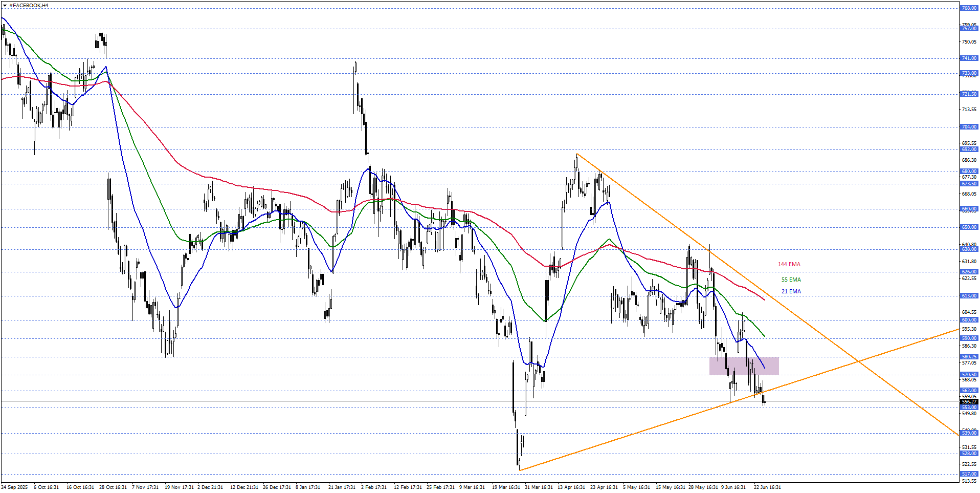980x493 pixels.
Task: Click the 25 Feb 17:31 time label
Action: click(x=440, y=487)
